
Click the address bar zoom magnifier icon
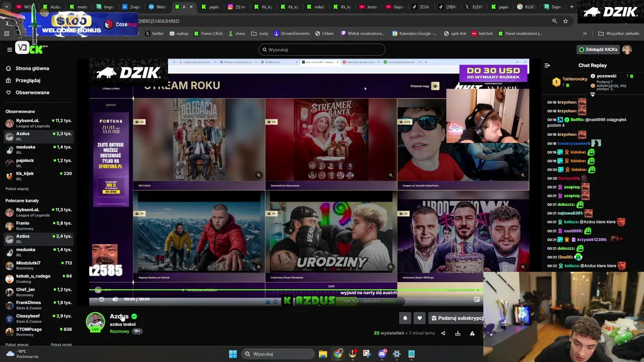(554, 21)
